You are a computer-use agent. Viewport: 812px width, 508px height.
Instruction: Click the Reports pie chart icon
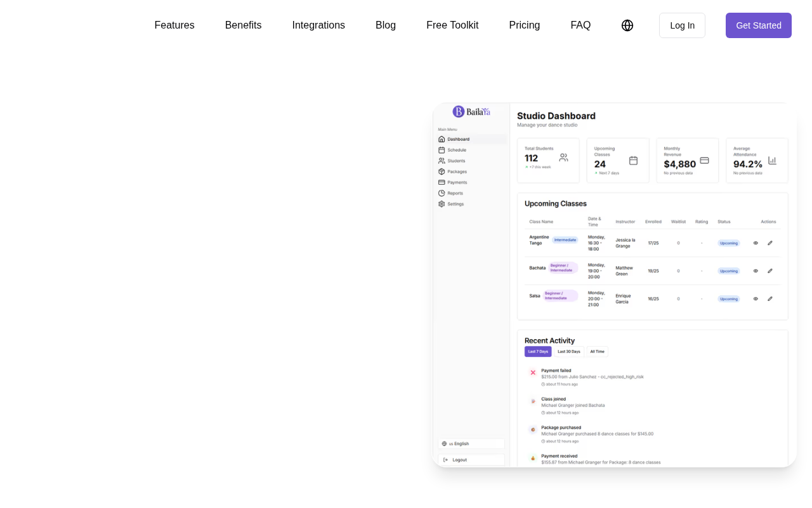pyautogui.click(x=442, y=193)
